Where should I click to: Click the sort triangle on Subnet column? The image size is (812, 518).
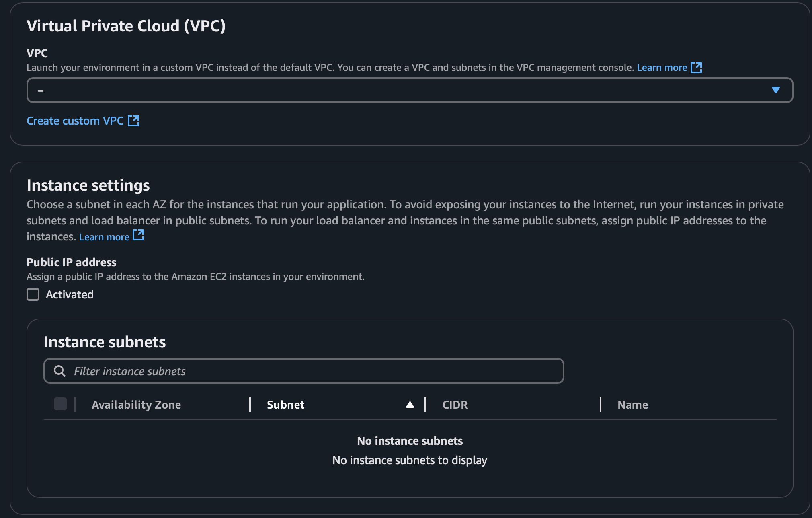410,405
